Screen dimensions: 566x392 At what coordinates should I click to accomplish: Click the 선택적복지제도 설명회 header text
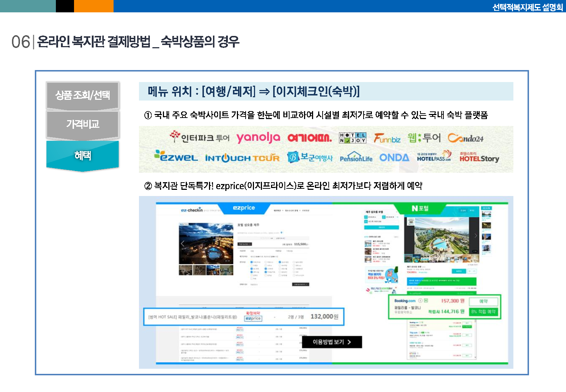coord(528,7)
